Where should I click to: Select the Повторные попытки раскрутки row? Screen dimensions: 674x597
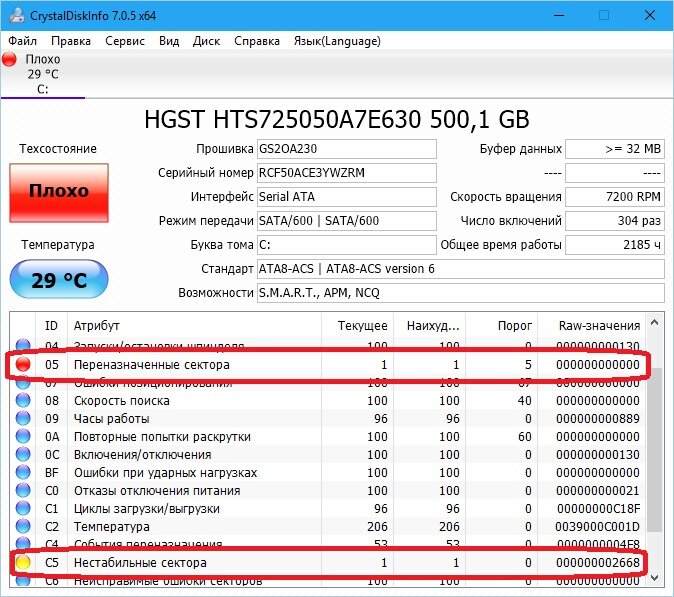328,437
